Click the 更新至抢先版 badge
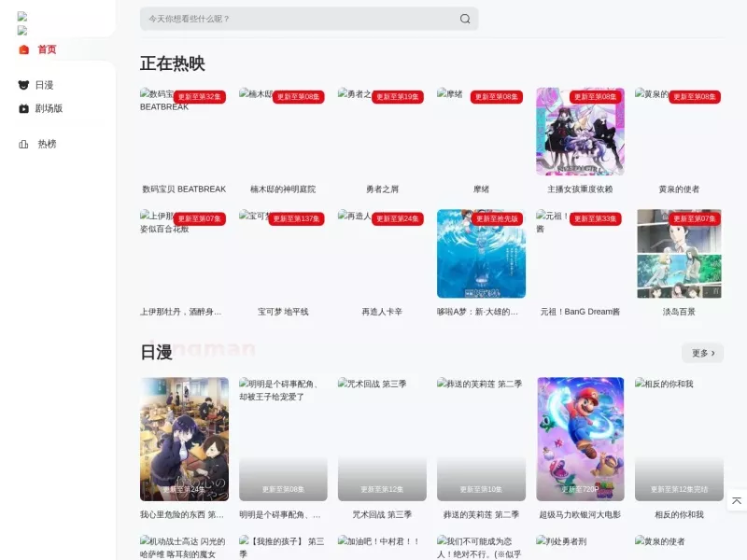This screenshot has width=747, height=560. click(x=497, y=218)
